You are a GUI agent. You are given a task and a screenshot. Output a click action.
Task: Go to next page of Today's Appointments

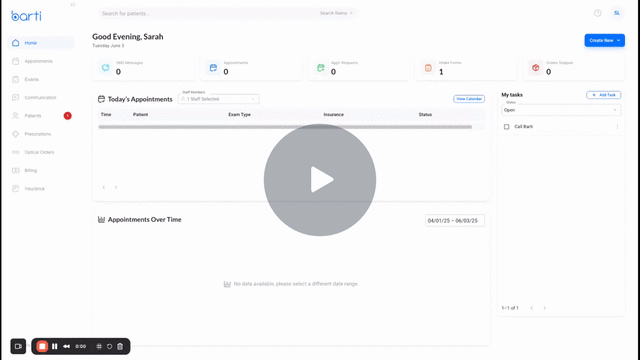click(x=116, y=187)
